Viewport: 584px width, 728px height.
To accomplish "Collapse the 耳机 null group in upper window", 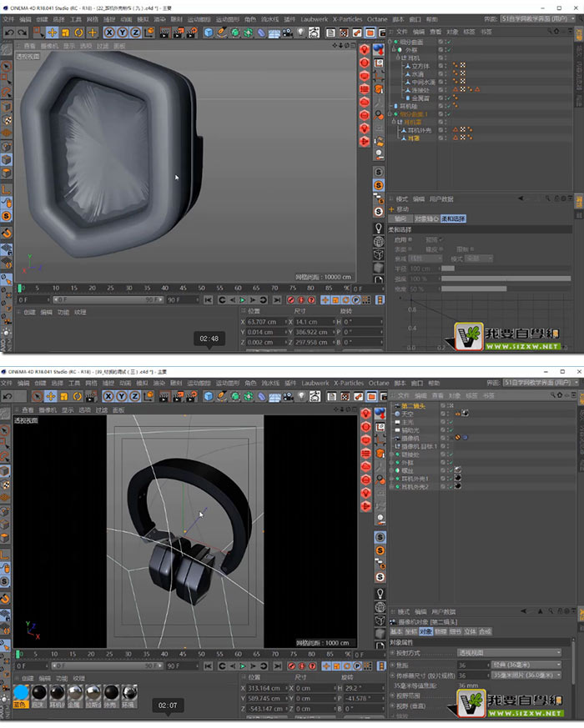I will pyautogui.click(x=398, y=58).
